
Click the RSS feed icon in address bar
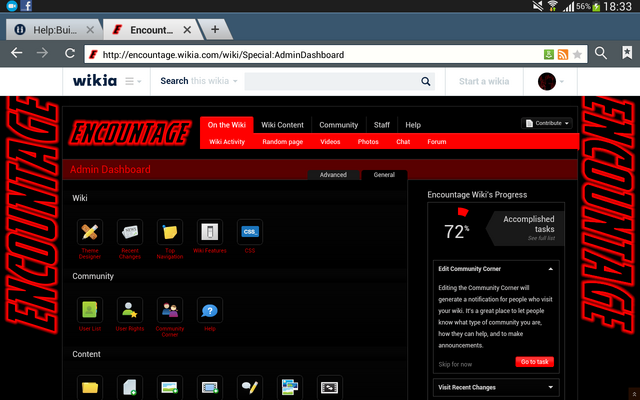[x=563, y=54]
